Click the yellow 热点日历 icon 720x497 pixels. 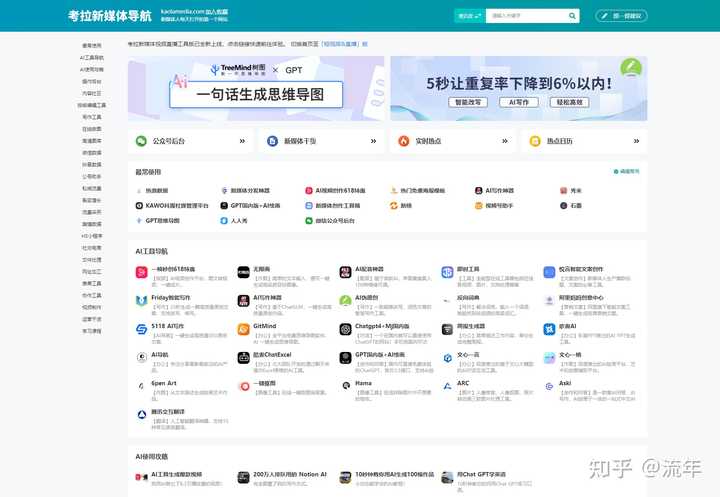coord(535,141)
